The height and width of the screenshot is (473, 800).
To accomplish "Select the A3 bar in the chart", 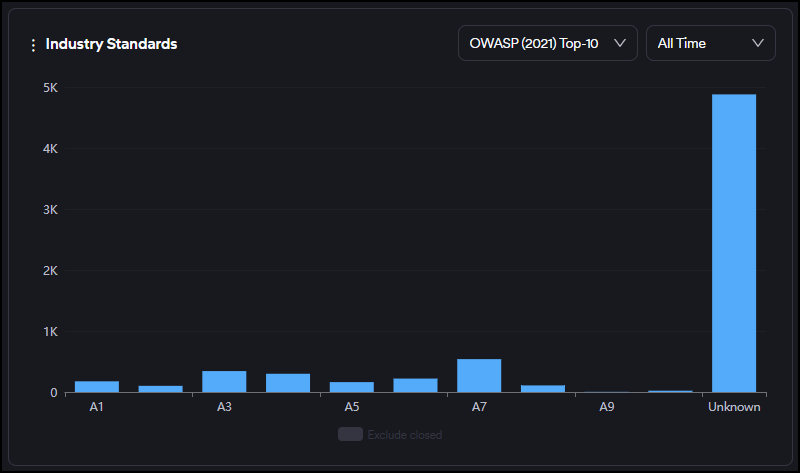I will point(224,381).
